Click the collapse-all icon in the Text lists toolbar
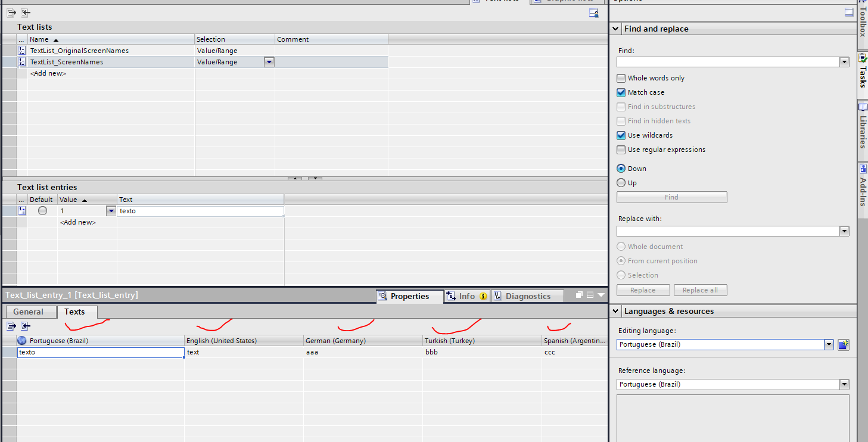Screen dimensions: 868x442 26,13
